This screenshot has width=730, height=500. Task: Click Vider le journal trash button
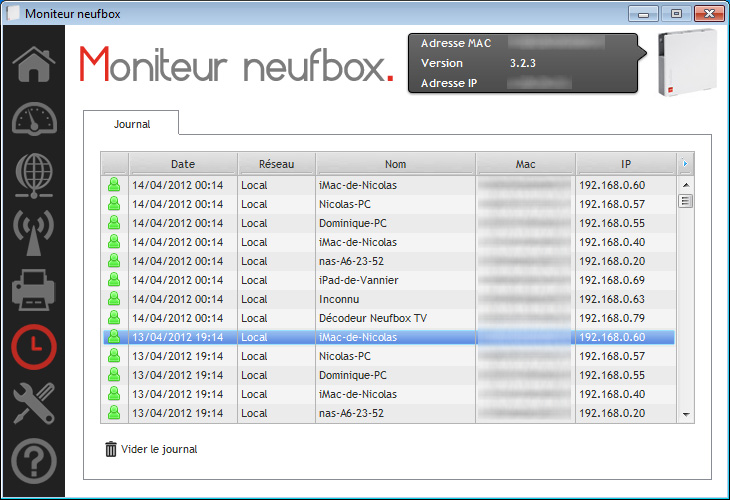151,450
